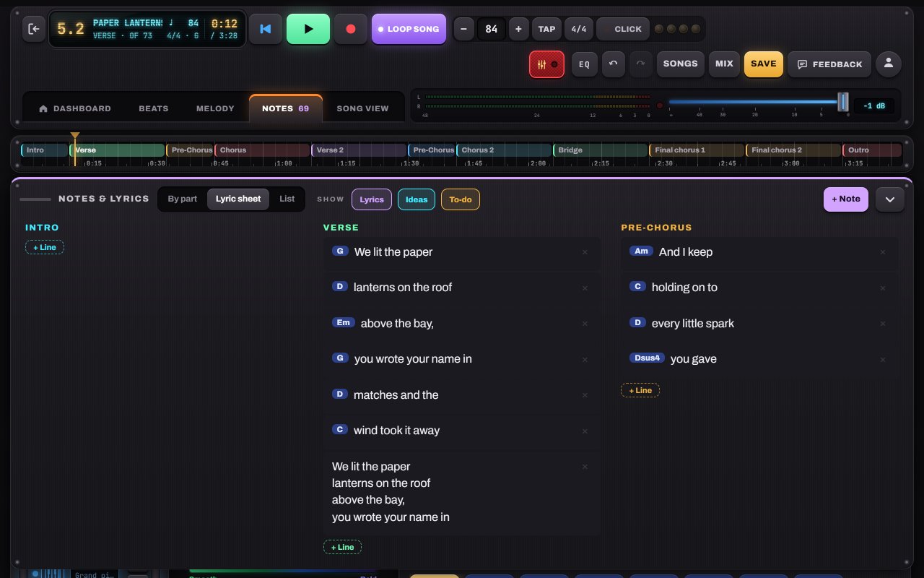Click the Em chord badge
The image size is (924, 578).
[x=343, y=322]
